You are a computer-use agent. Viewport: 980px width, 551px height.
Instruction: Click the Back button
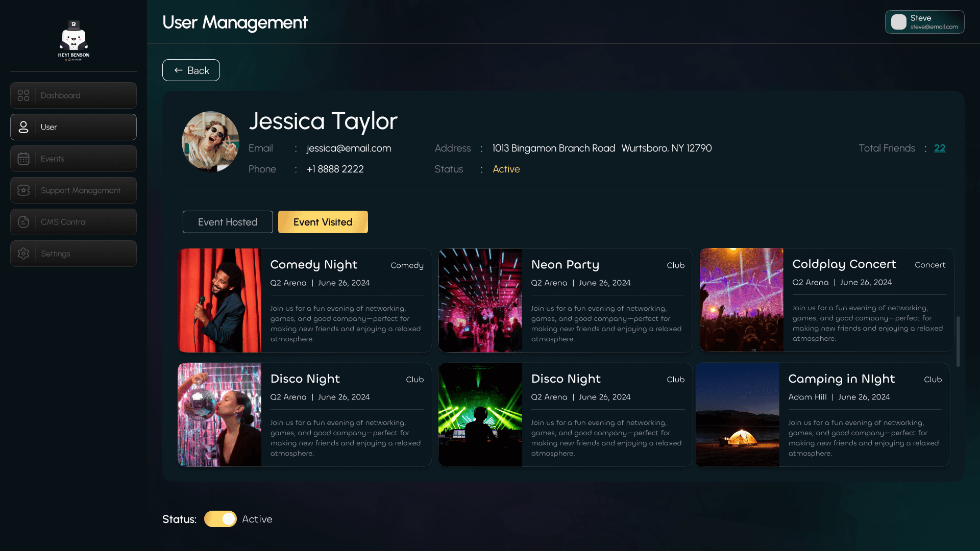191,70
